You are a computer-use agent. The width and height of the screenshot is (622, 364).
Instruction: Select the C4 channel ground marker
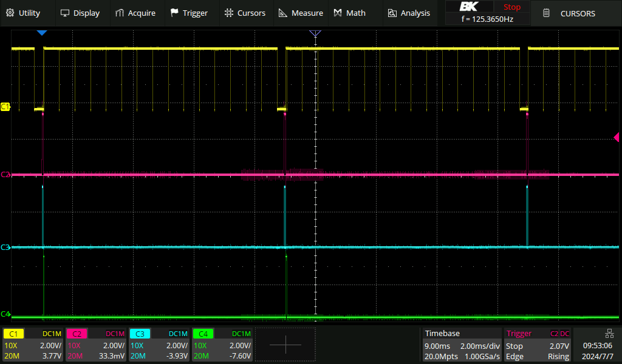pyautogui.click(x=5, y=314)
